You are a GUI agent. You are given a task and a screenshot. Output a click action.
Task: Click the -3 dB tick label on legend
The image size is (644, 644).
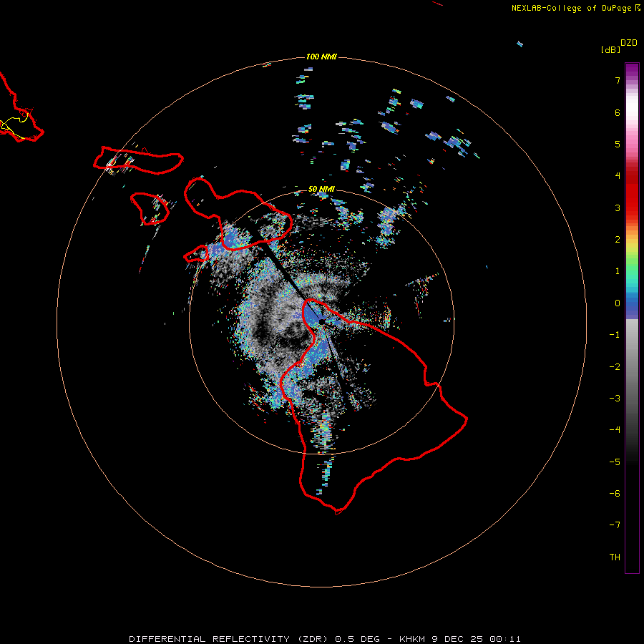pos(615,399)
